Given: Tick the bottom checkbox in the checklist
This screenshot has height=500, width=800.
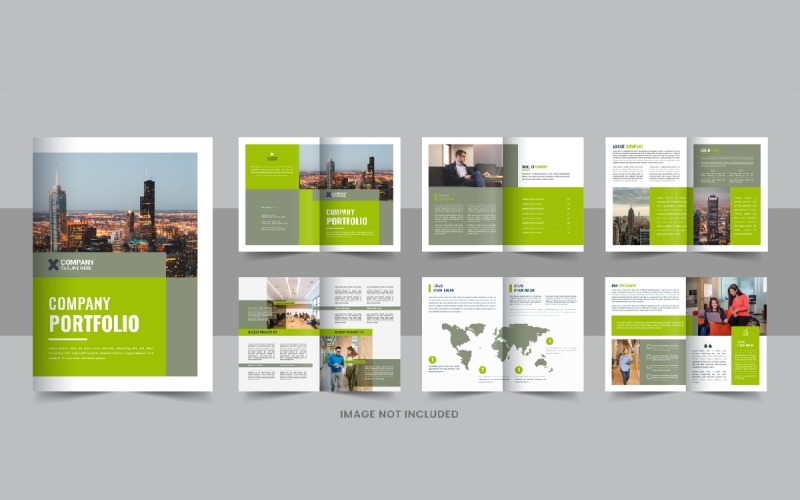Looking at the screenshot, I should pyautogui.click(x=648, y=377).
